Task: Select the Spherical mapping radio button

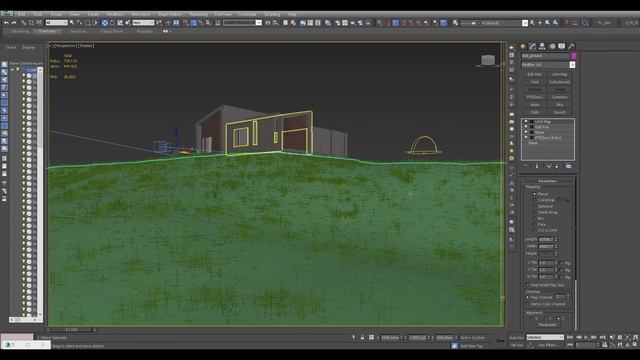Action: tap(534, 206)
